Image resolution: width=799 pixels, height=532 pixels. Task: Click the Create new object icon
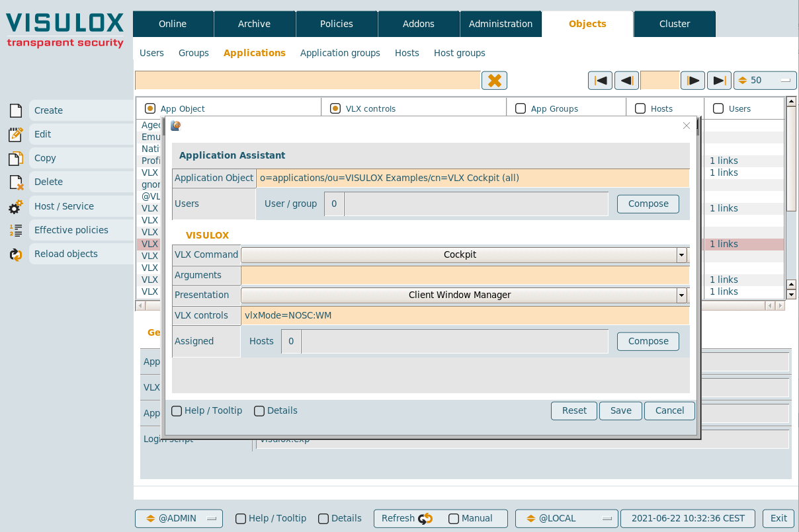16,110
